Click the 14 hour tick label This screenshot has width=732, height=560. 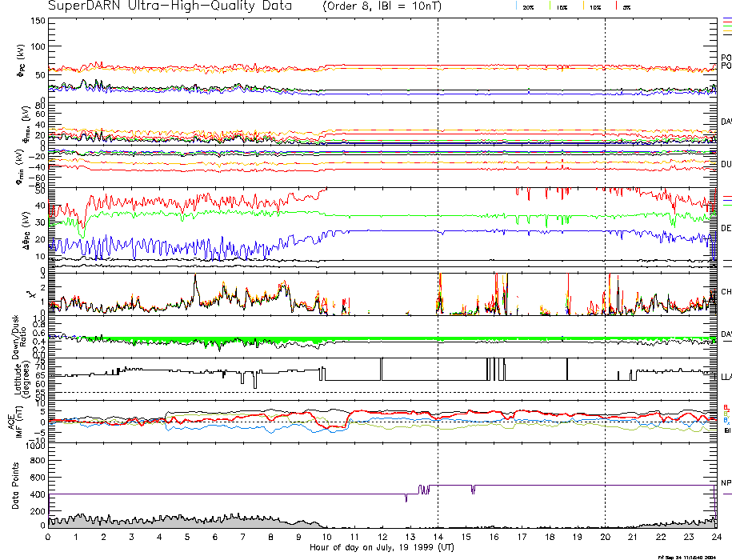pyautogui.click(x=438, y=538)
